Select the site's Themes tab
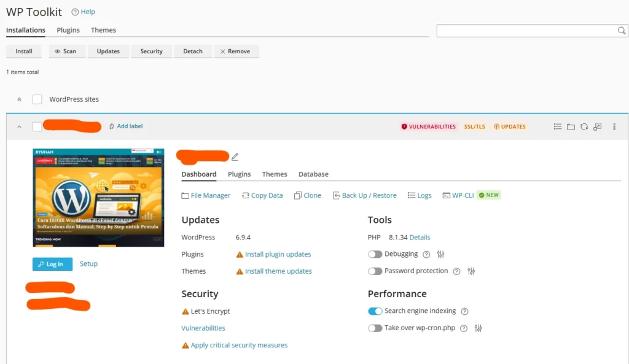 click(x=275, y=174)
